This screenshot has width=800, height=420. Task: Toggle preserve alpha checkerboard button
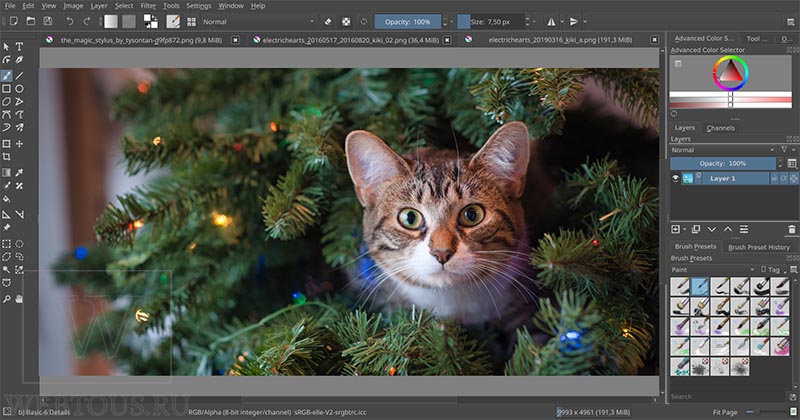[346, 22]
